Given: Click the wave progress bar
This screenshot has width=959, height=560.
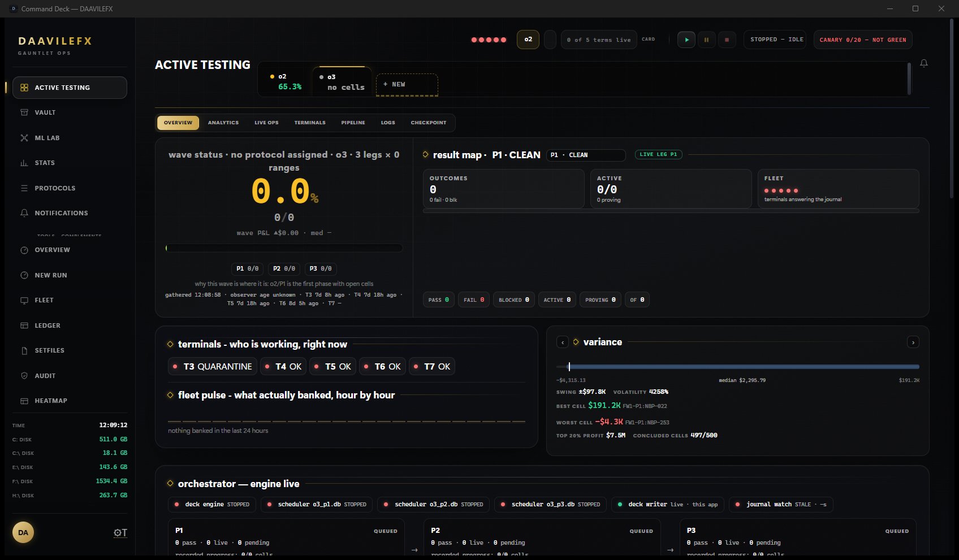Looking at the screenshot, I should [284, 248].
